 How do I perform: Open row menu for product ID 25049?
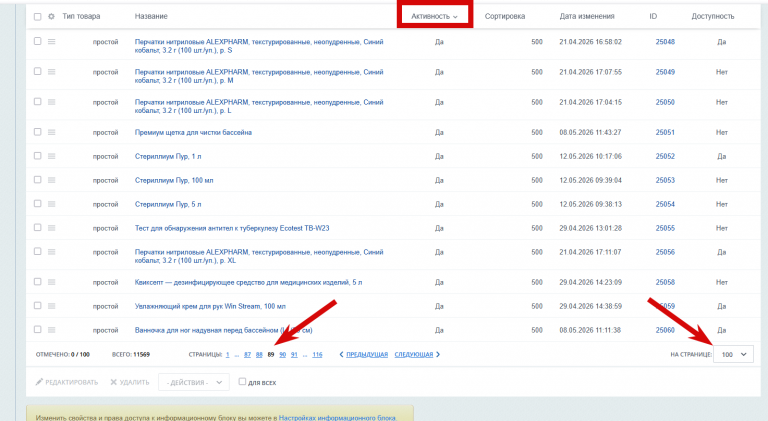(x=51, y=72)
